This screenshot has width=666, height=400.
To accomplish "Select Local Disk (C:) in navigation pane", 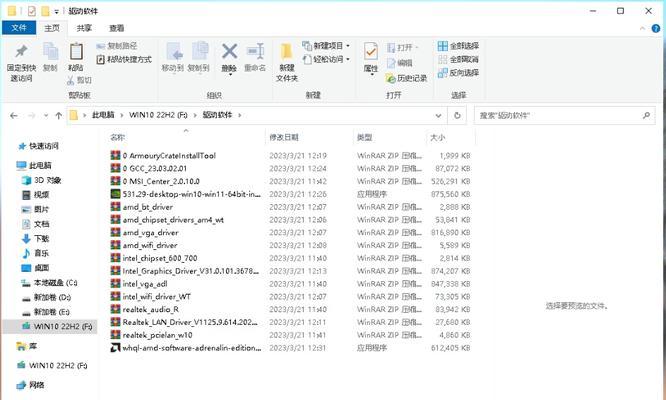I will 49,282.
